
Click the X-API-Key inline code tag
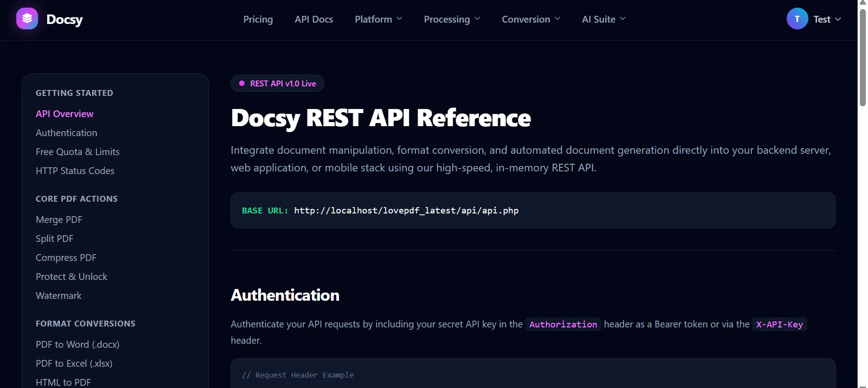[x=779, y=324]
